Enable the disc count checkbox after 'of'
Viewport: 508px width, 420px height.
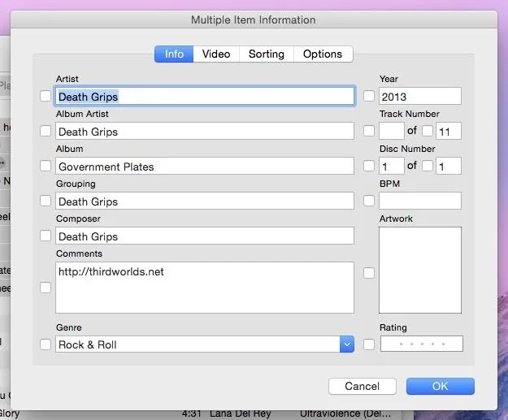(x=428, y=166)
